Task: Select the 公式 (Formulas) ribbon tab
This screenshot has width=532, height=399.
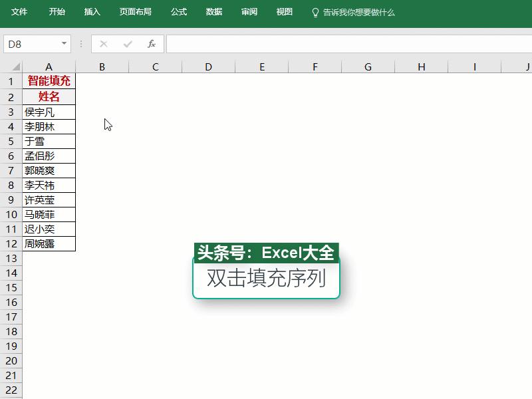Action: (x=178, y=11)
